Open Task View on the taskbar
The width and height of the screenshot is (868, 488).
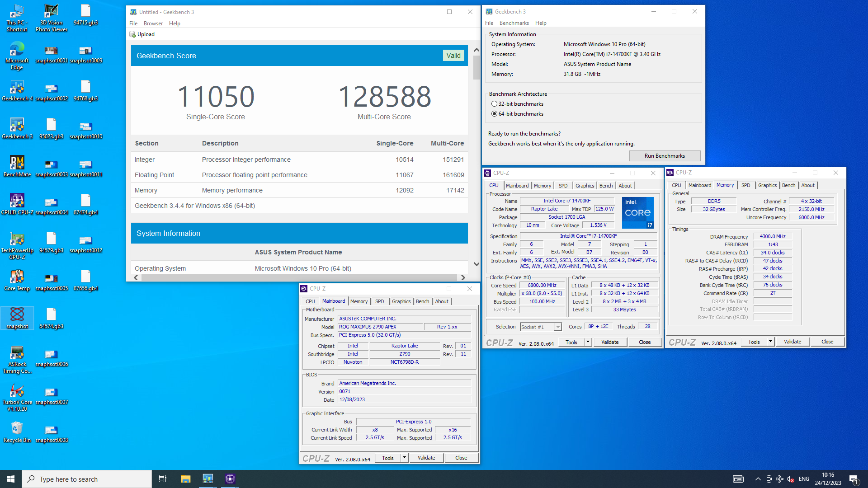point(163,479)
